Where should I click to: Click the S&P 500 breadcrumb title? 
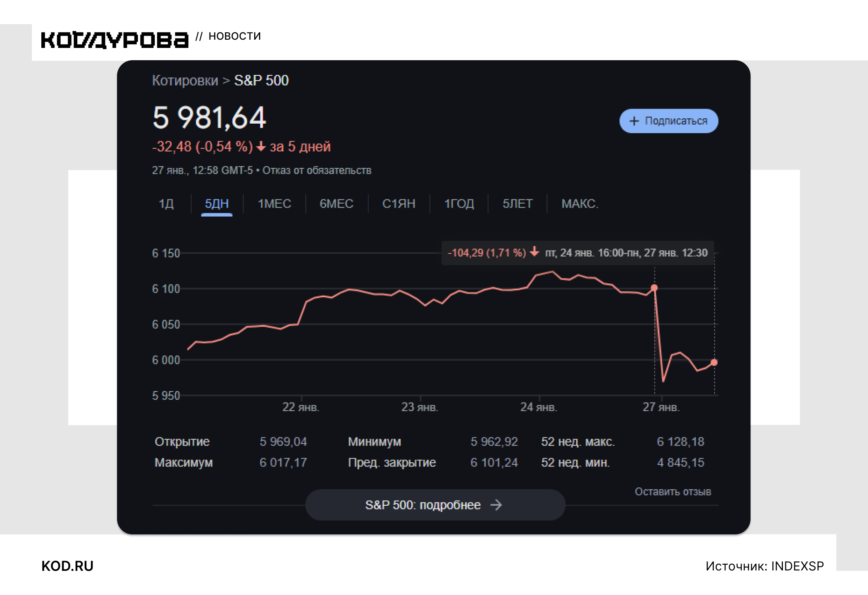tap(262, 80)
